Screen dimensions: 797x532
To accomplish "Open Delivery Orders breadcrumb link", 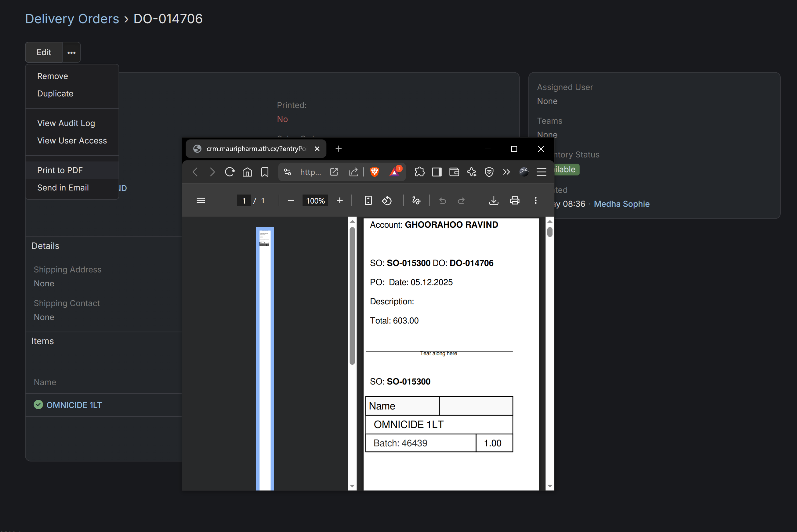I will (72, 19).
